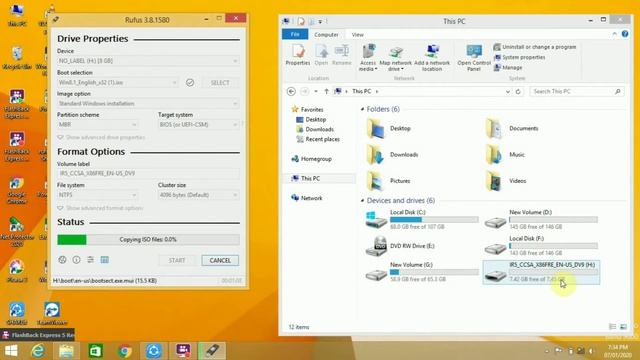Open the Target system dropdown
This screenshot has width=640, height=360.
click(199, 124)
